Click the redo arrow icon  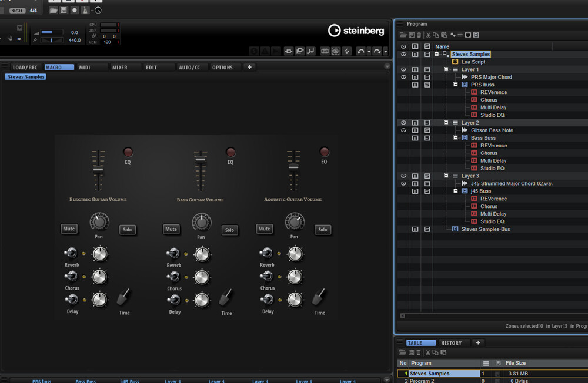(x=377, y=51)
